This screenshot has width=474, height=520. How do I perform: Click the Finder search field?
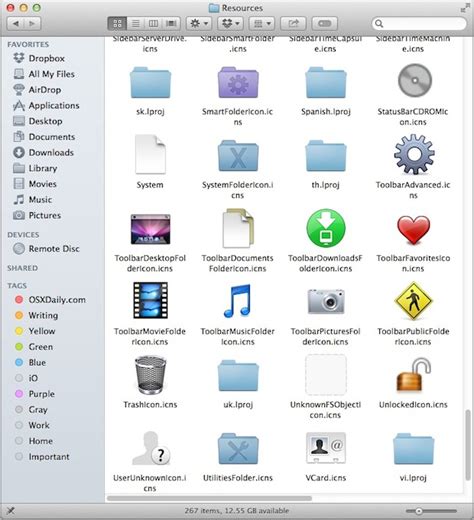[x=419, y=23]
